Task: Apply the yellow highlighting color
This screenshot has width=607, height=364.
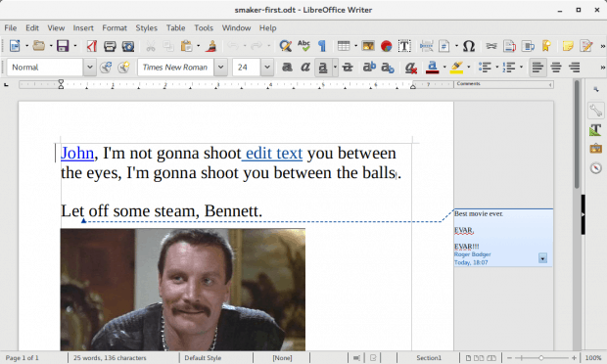Action: pyautogui.click(x=457, y=68)
